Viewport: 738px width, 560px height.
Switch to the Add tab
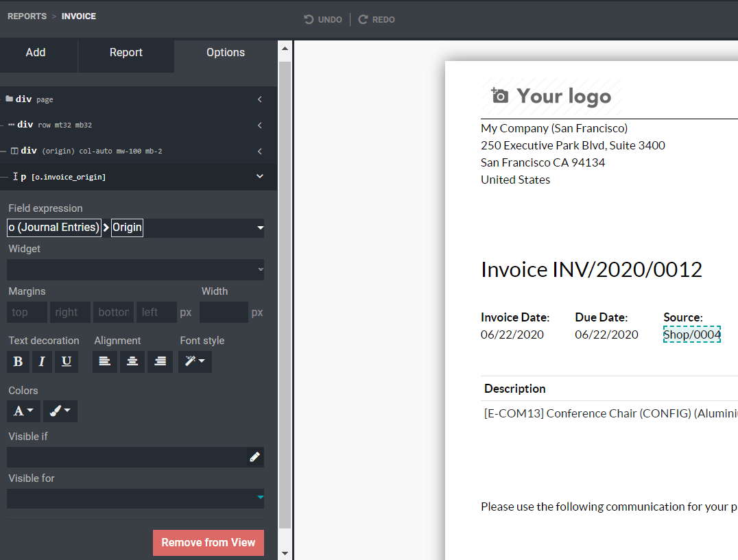(x=36, y=53)
